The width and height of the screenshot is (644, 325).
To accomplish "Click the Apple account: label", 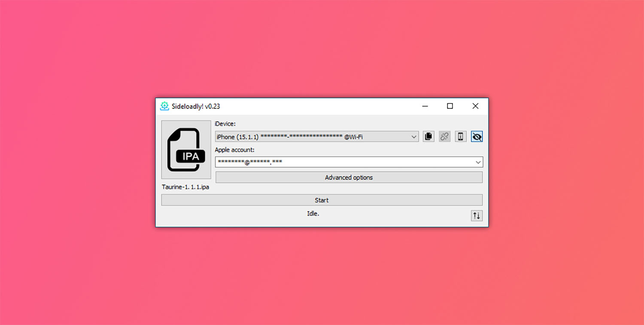I will [x=235, y=150].
